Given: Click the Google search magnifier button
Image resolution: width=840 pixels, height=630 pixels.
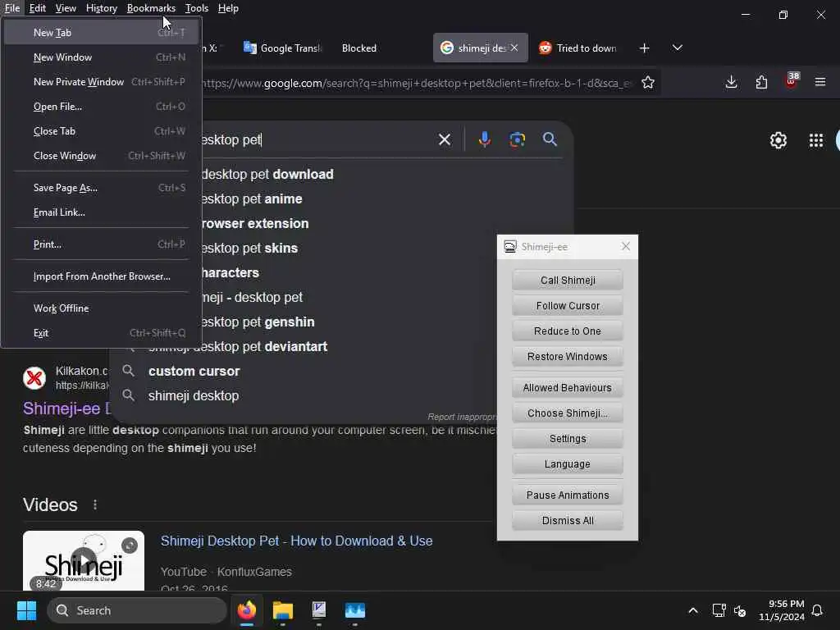Looking at the screenshot, I should 550,139.
